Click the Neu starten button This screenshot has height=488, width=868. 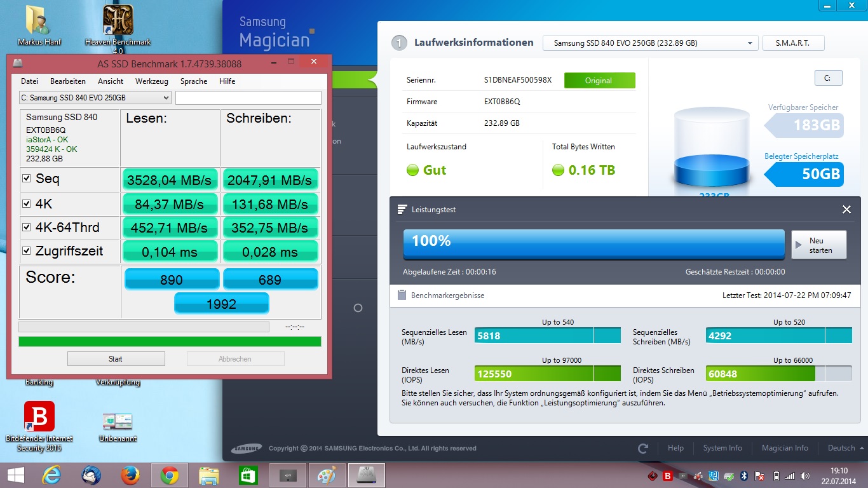click(818, 245)
